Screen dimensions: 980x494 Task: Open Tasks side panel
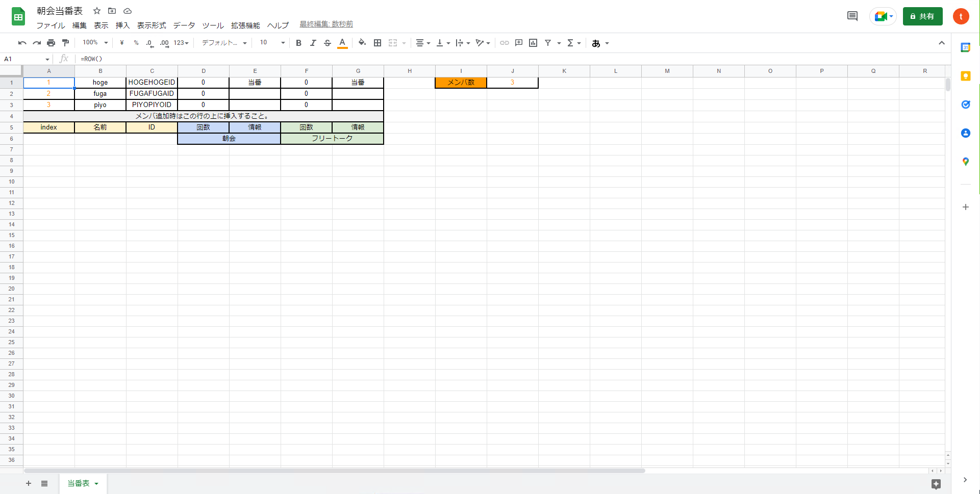[966, 105]
